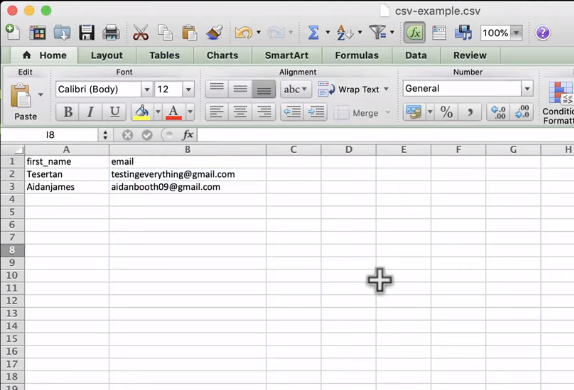Screen dimensions: 574x390
Task: Toggle Italic formatting
Action: pyautogui.click(x=90, y=112)
